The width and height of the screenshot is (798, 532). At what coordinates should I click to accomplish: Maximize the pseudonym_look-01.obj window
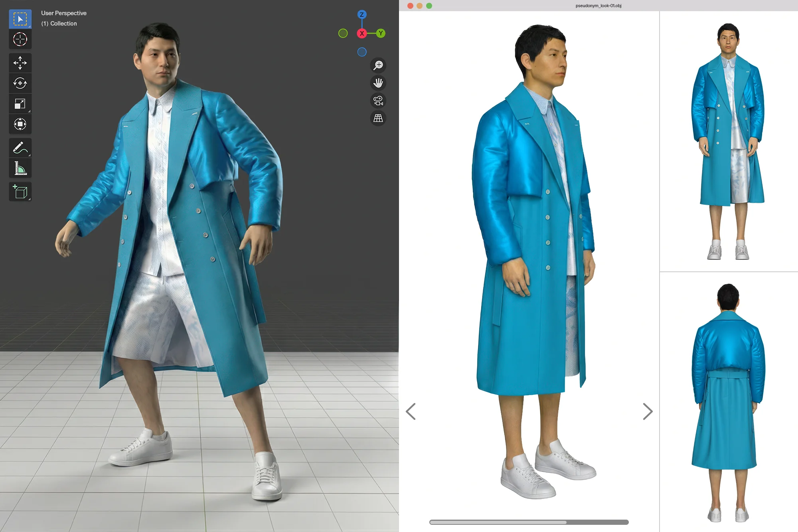(x=429, y=6)
